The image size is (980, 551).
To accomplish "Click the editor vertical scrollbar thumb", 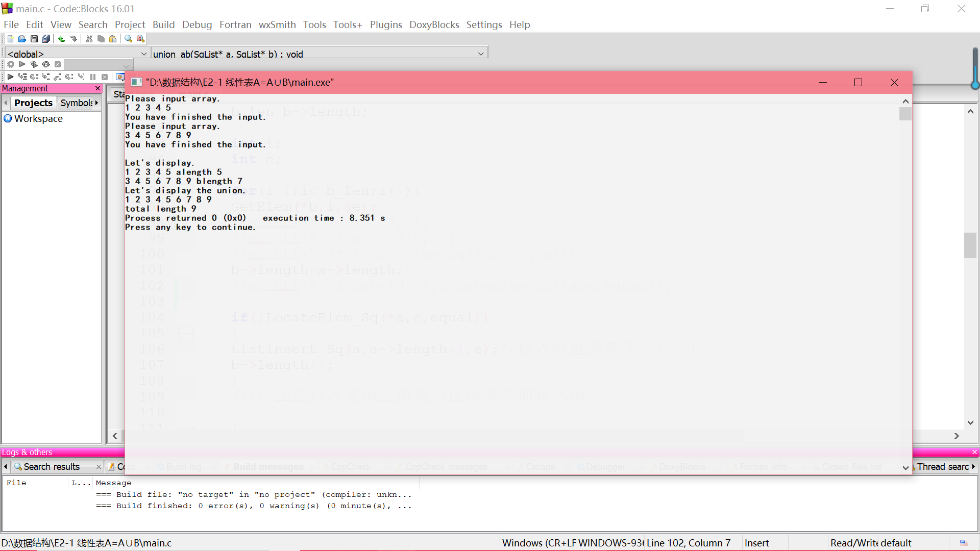I will point(970,245).
